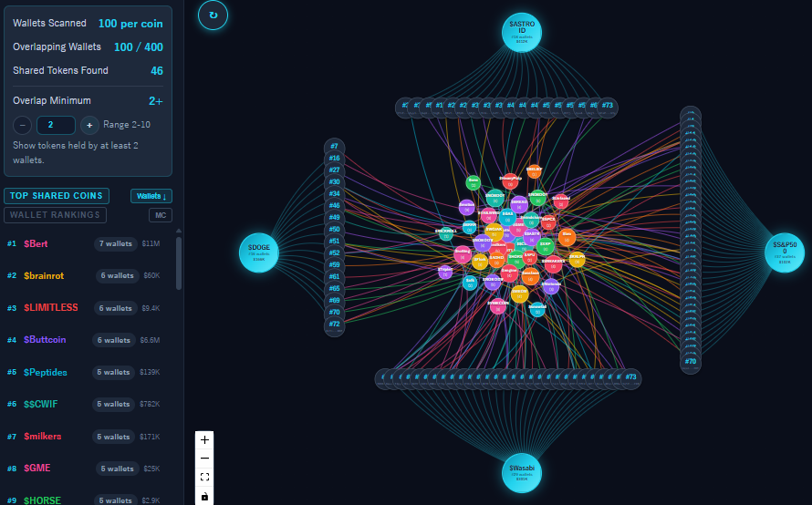Select wallet node #50 in $DOGE column
The image size is (812, 505).
pos(334,229)
